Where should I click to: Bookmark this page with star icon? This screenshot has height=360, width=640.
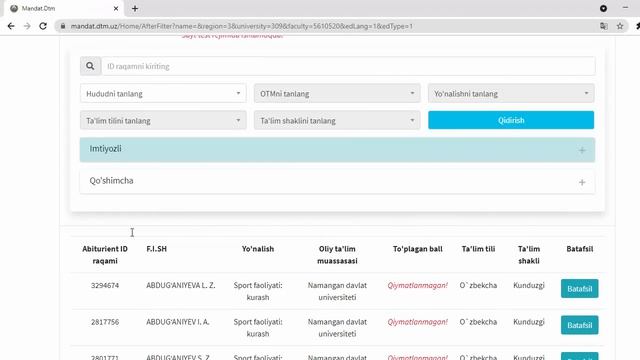[x=620, y=26]
